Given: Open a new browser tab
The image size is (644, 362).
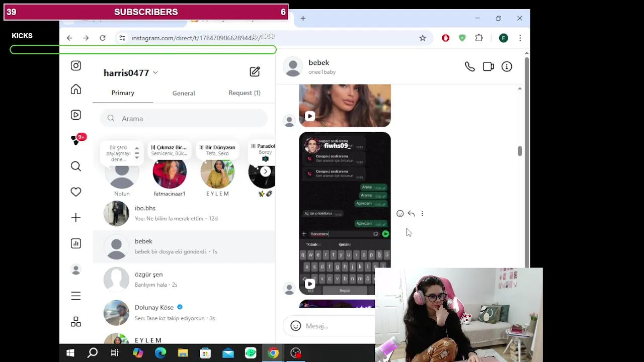Looking at the screenshot, I should click(303, 19).
